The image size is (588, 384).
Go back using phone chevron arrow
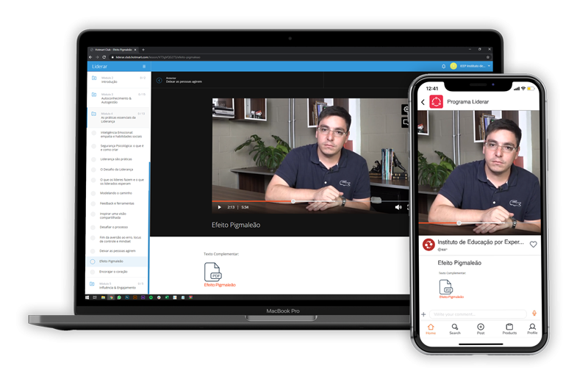pyautogui.click(x=423, y=102)
